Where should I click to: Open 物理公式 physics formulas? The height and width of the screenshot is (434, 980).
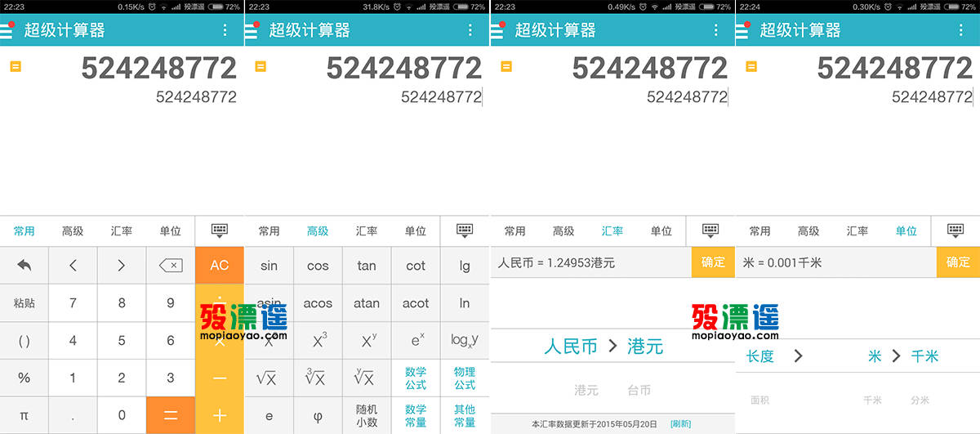pos(465,378)
